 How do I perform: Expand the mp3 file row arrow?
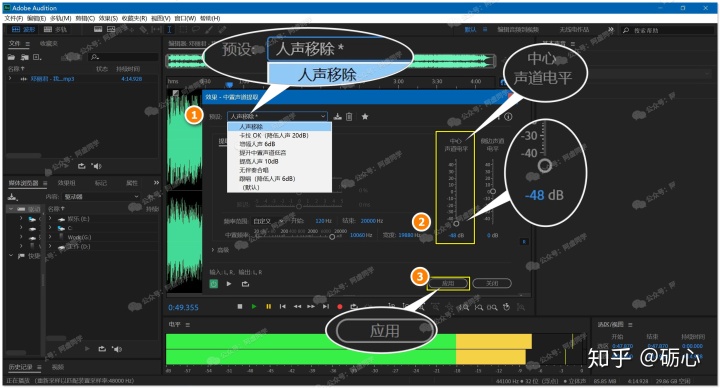[x=10, y=79]
